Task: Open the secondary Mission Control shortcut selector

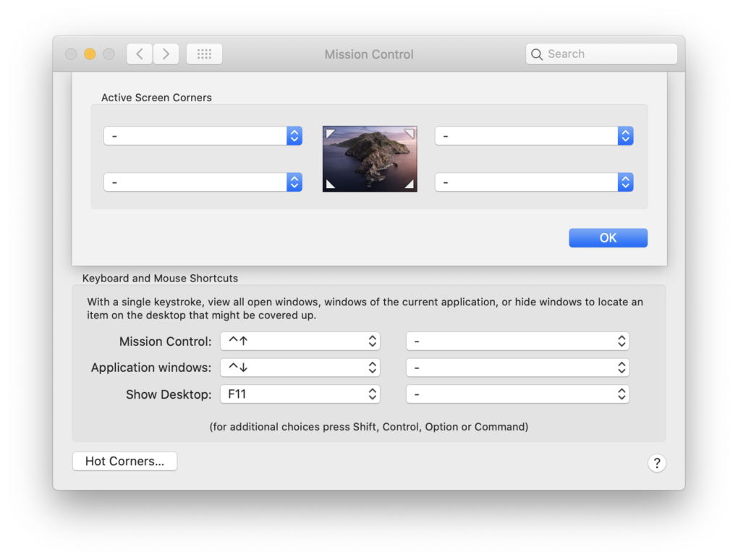Action: click(x=517, y=341)
